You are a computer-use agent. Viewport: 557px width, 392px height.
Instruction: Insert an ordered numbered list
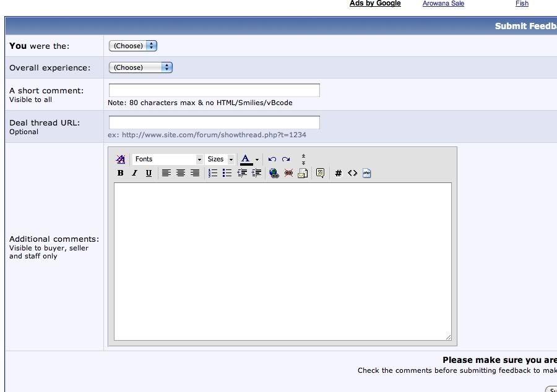pyautogui.click(x=213, y=174)
